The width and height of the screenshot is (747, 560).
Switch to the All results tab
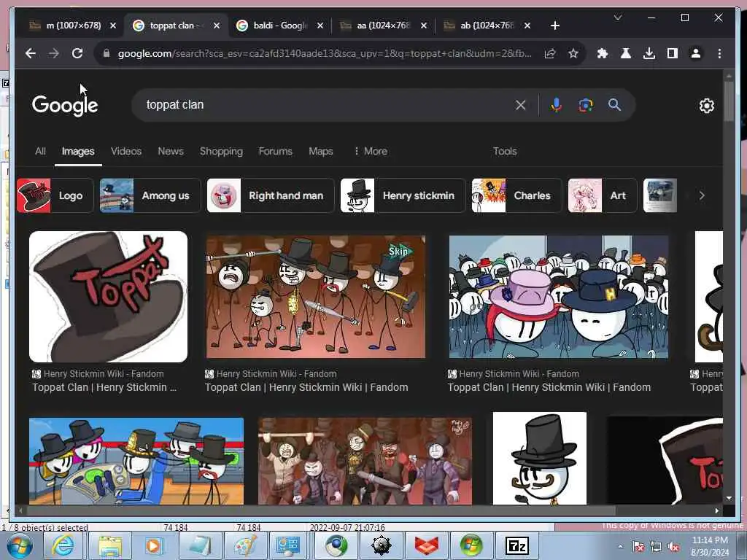(x=40, y=151)
